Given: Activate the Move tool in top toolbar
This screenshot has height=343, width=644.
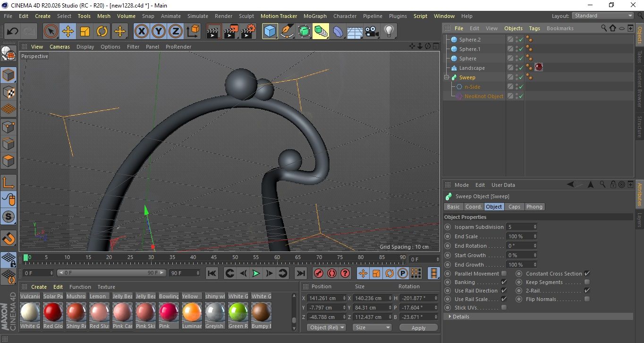Looking at the screenshot, I should coord(68,32).
